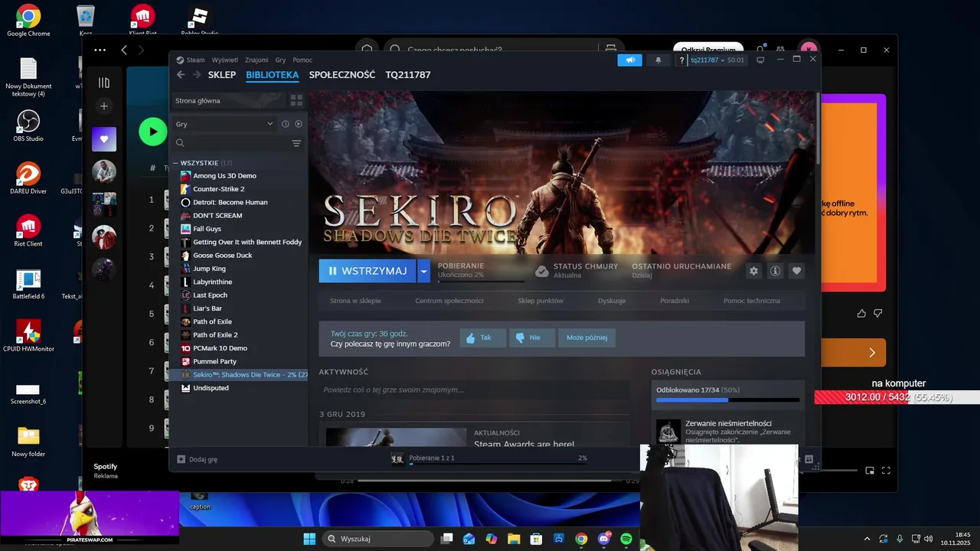Open the Znajomi menu
The width and height of the screenshot is (980, 551).
click(x=256, y=60)
